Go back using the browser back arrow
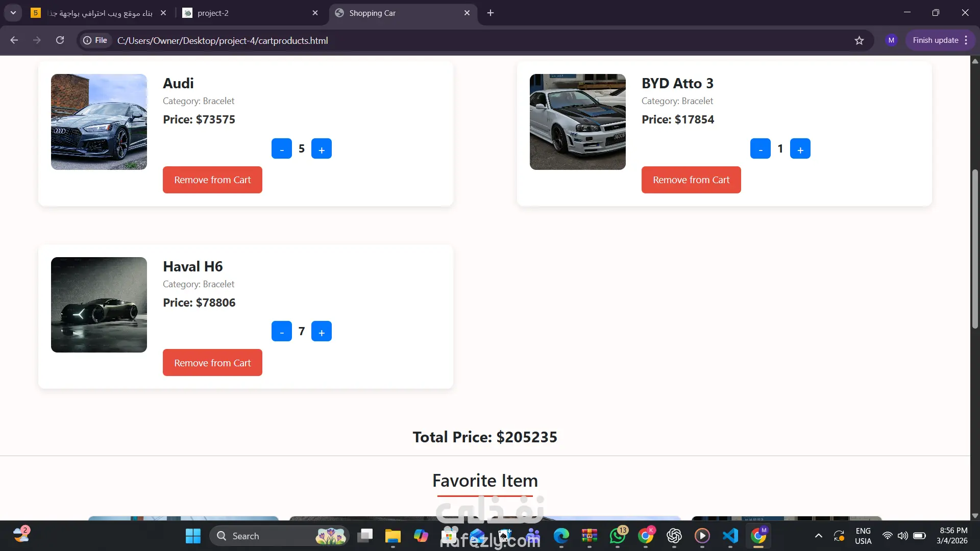The width and height of the screenshot is (980, 551). [14, 40]
